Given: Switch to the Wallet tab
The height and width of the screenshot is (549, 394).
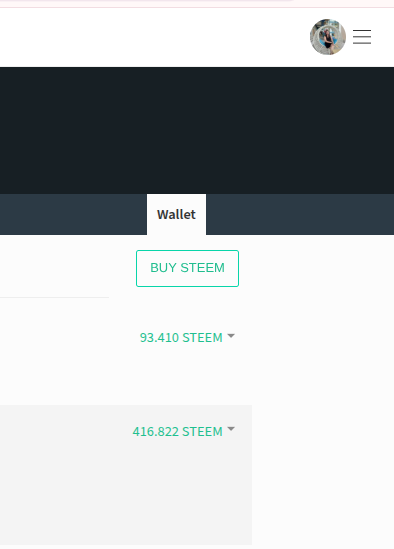Looking at the screenshot, I should [x=177, y=214].
